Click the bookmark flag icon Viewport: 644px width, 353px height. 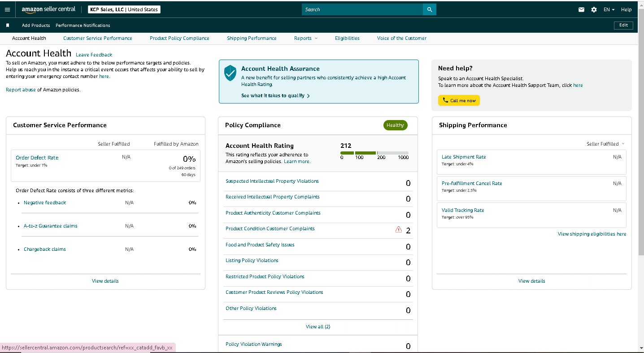[8, 26]
